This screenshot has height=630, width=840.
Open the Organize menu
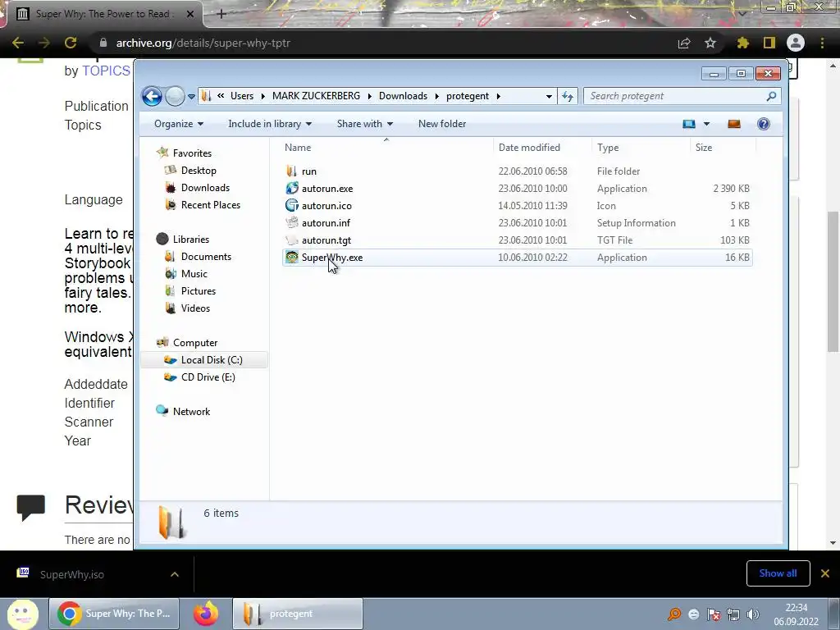point(179,124)
